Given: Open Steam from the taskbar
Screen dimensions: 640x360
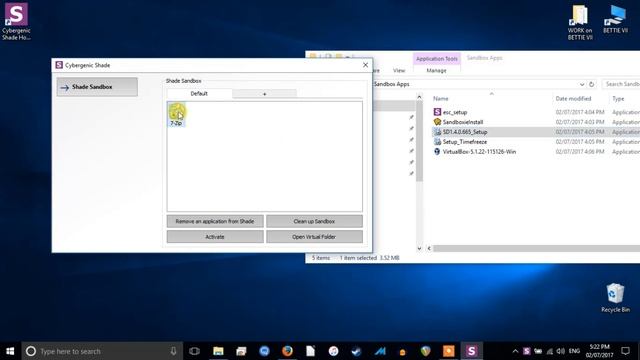Looking at the screenshot, I should (356, 351).
